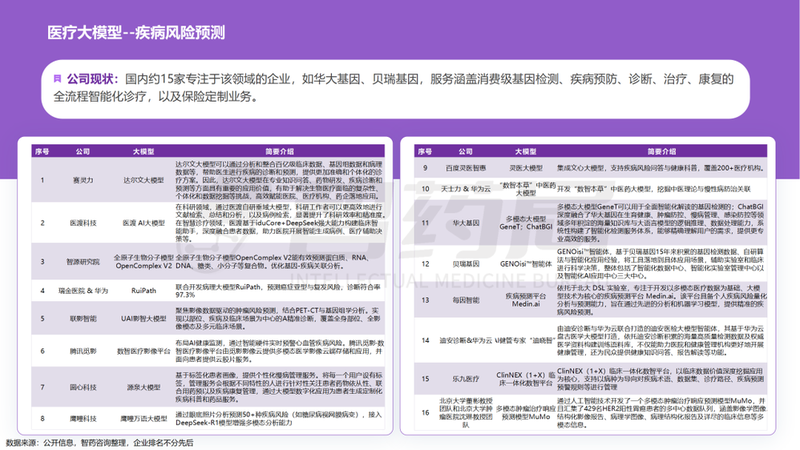Click row number 1 in 序号 column
800x450 pixels.
42,180
